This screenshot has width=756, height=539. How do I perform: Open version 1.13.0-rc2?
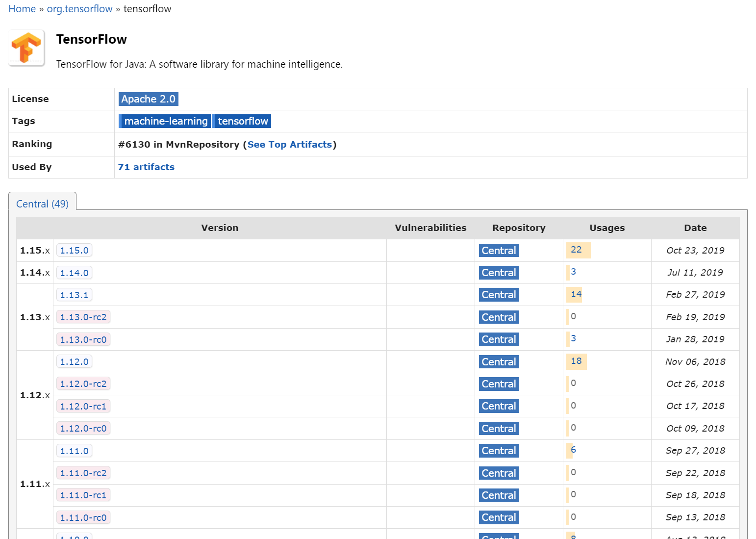83,317
